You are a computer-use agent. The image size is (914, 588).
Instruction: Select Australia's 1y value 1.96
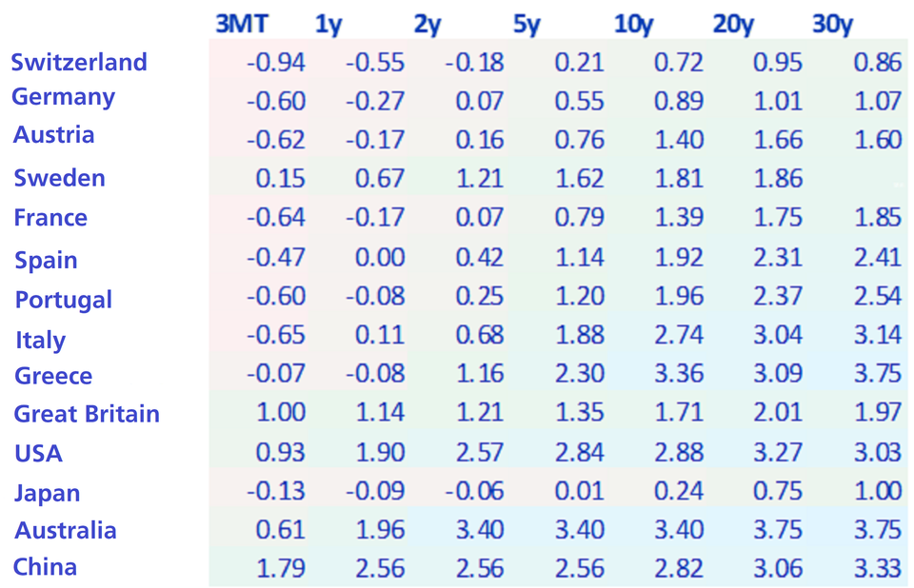point(379,530)
